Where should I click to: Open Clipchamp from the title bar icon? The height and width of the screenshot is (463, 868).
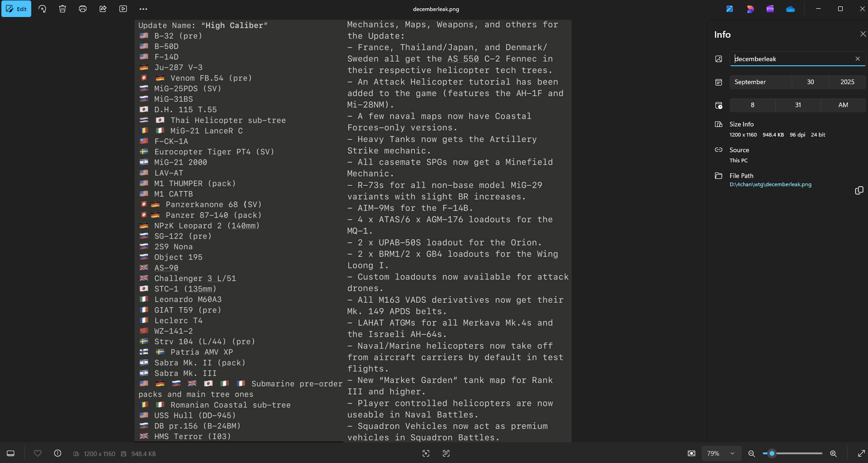coord(770,9)
